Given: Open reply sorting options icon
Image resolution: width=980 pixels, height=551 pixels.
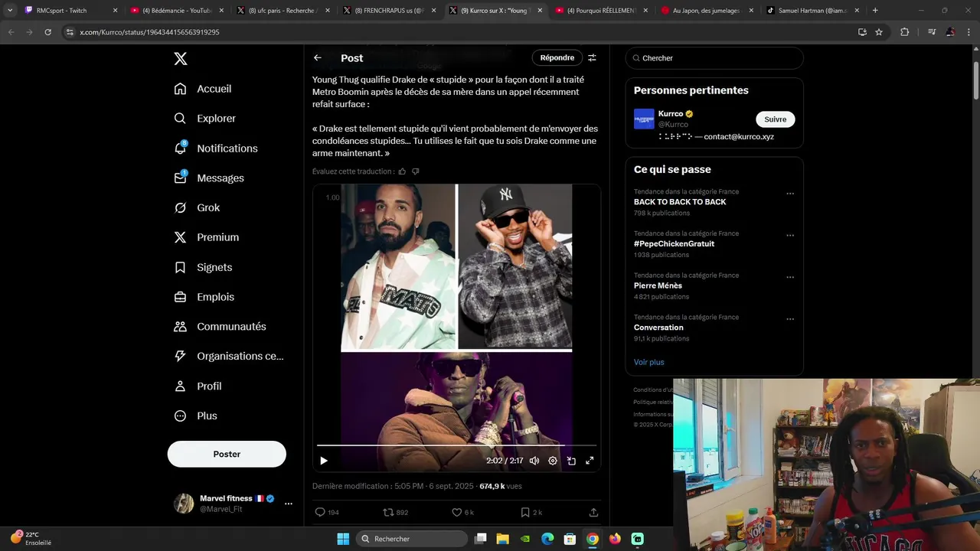Looking at the screenshot, I should click(x=592, y=58).
